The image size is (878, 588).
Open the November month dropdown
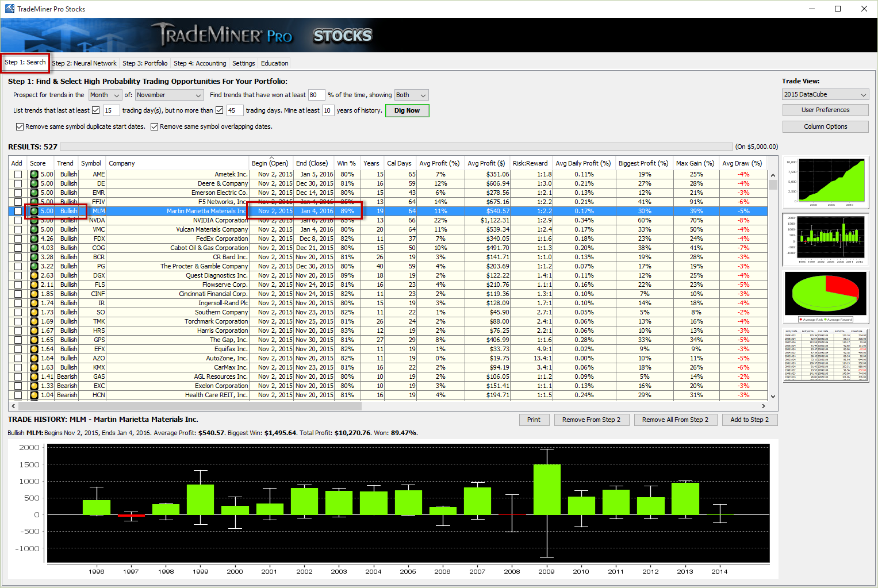click(169, 95)
